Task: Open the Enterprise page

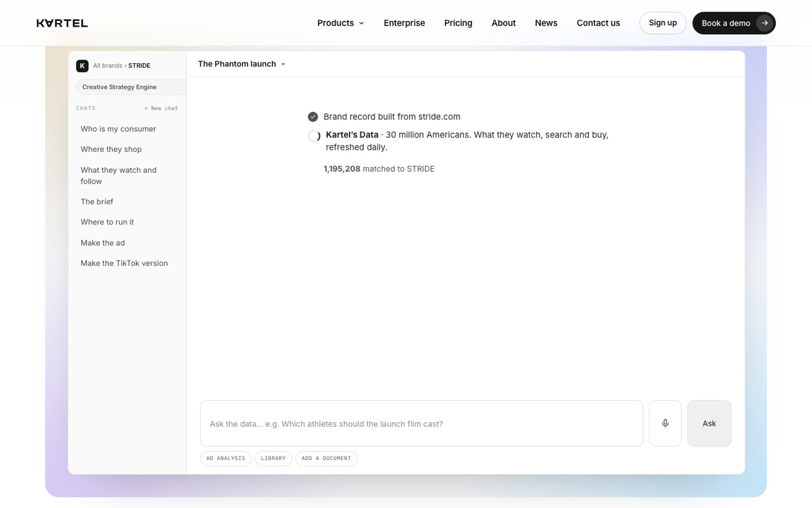Action: click(x=404, y=23)
